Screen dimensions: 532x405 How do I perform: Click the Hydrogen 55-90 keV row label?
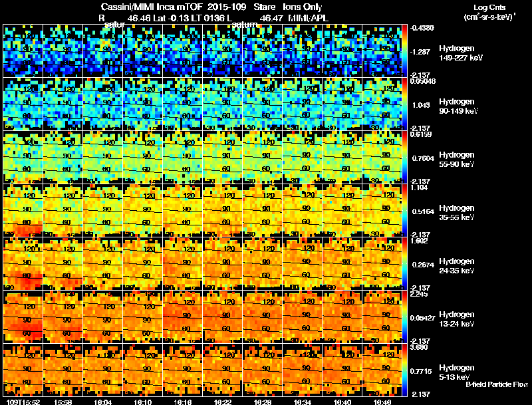click(x=457, y=160)
